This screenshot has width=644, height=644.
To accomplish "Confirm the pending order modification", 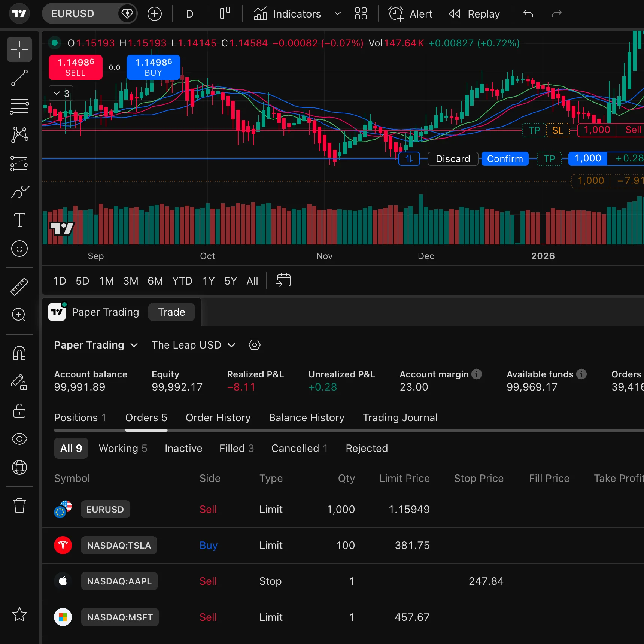I will [505, 159].
